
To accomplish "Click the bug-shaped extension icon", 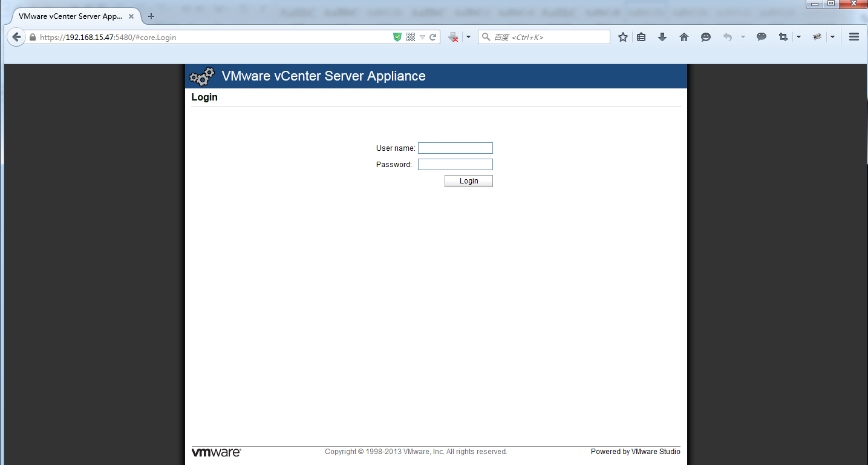I will pos(817,37).
